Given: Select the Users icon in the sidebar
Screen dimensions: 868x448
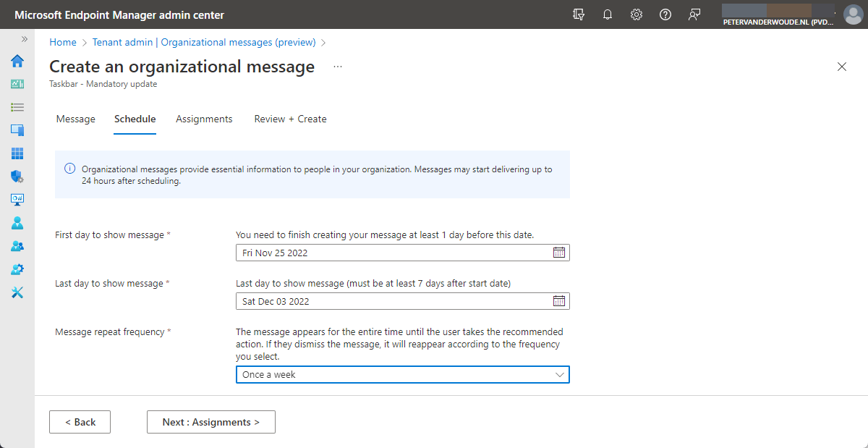Looking at the screenshot, I should (x=17, y=222).
